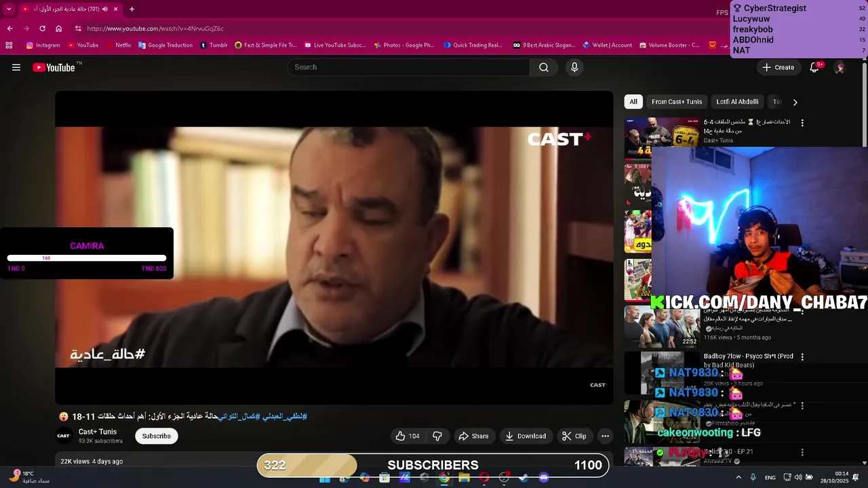Open Windows weather widget showing 18°C
Screen dimensions: 868x488
tap(31, 476)
